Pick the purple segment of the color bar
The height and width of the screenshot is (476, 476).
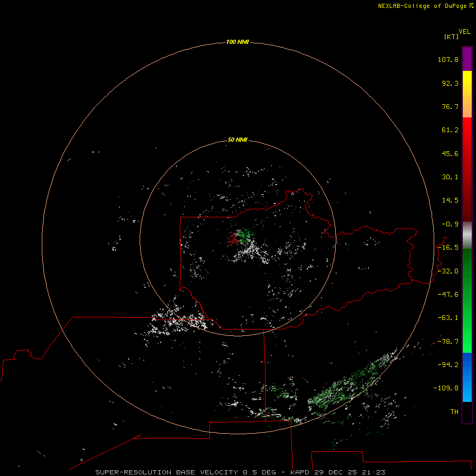tap(467, 59)
